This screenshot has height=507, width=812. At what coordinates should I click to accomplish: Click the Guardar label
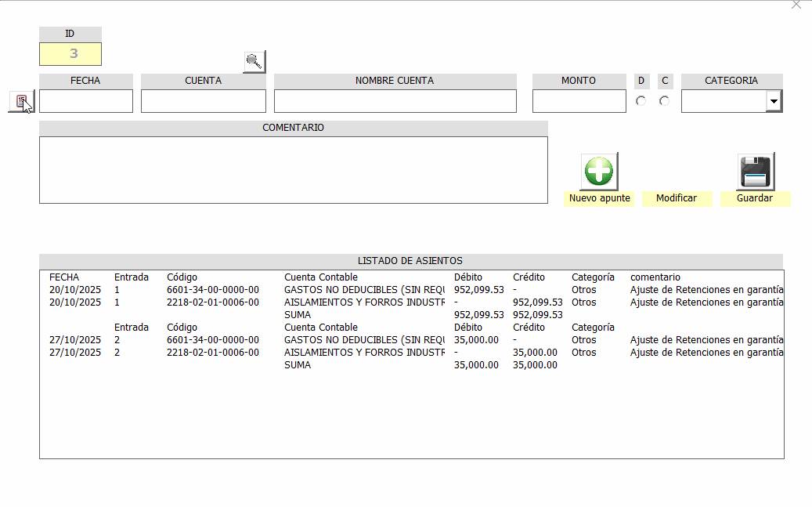point(755,198)
